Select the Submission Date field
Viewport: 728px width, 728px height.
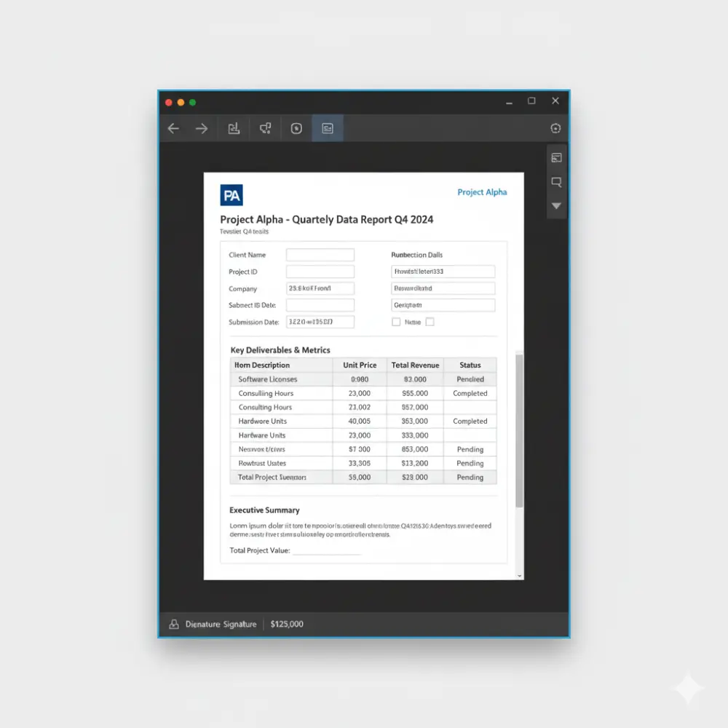[320, 322]
